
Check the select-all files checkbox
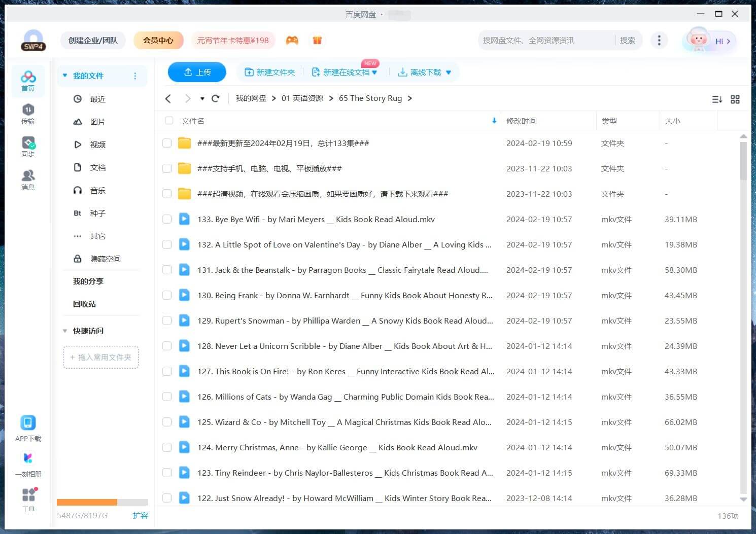pyautogui.click(x=169, y=121)
